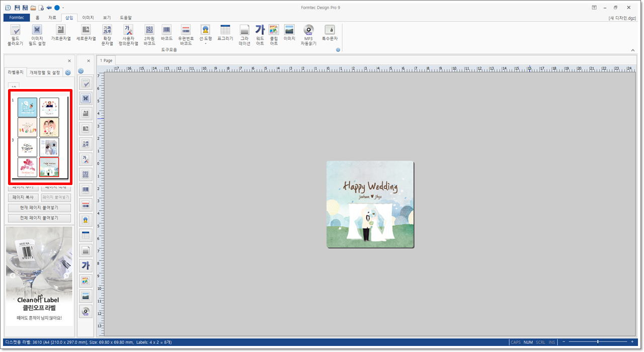The image size is (644, 352).
Task: Click 표그리기 table tool in ribbon
Action: click(225, 33)
